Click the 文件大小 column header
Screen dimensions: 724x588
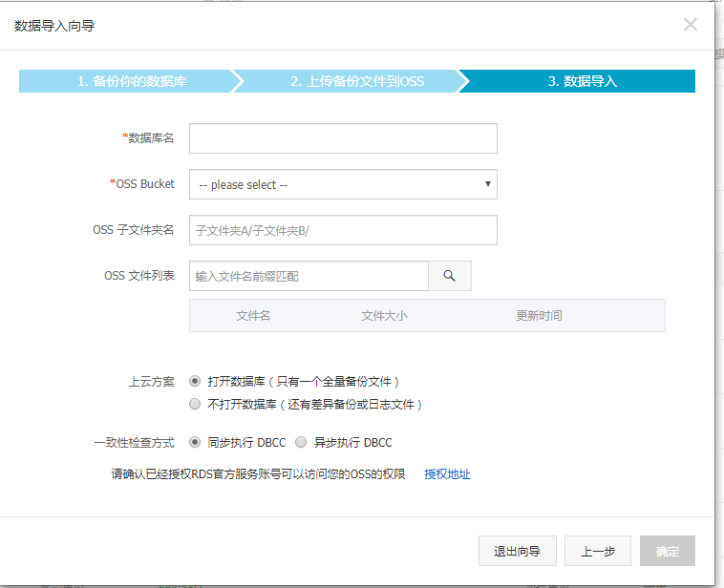(x=384, y=316)
